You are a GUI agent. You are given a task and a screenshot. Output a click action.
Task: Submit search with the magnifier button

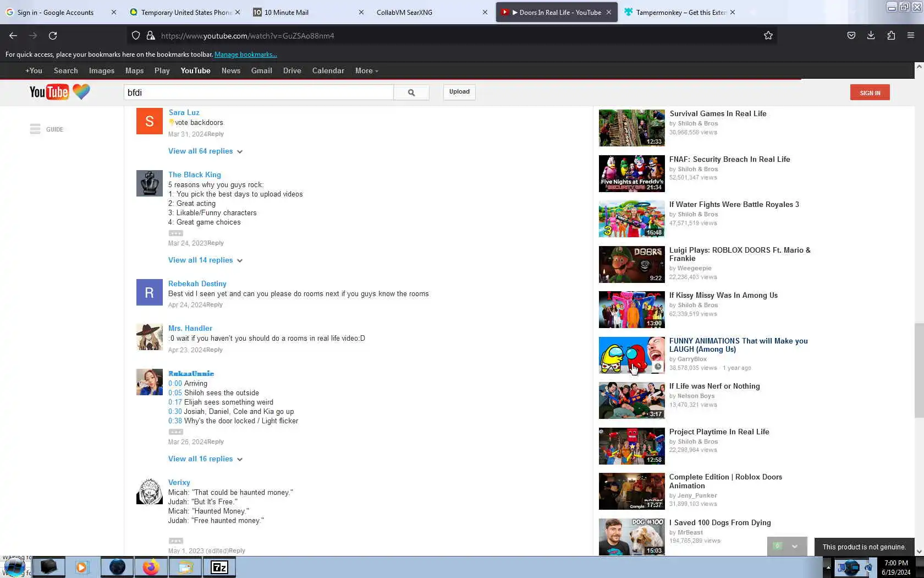[x=411, y=92]
